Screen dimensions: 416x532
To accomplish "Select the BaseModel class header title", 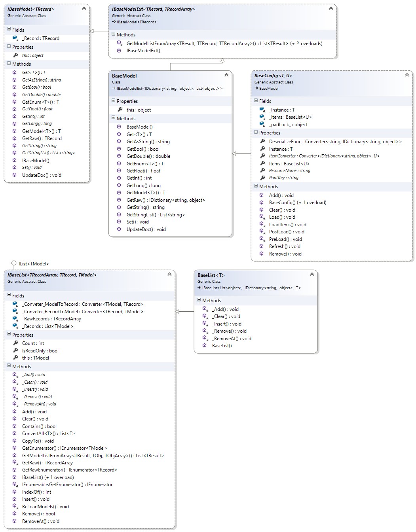I will [124, 76].
